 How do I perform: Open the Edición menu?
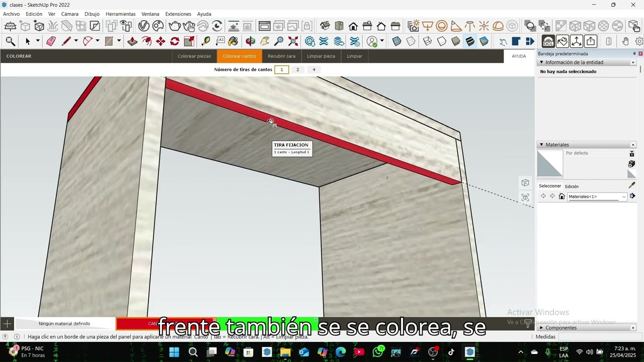pyautogui.click(x=34, y=14)
